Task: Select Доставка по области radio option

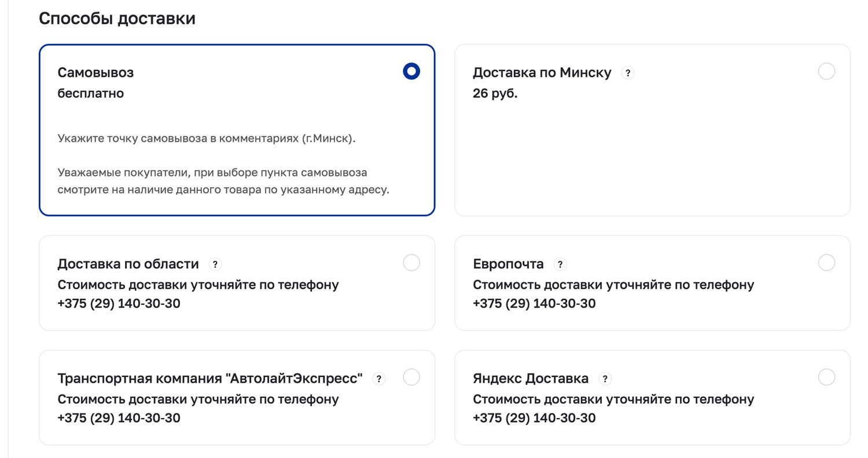Action: click(x=411, y=263)
